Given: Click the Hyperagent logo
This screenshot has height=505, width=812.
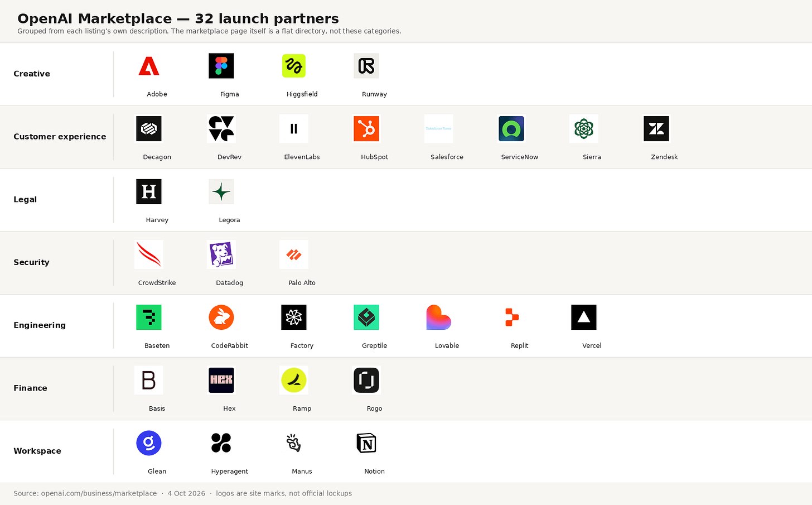Looking at the screenshot, I should pyautogui.click(x=221, y=444).
